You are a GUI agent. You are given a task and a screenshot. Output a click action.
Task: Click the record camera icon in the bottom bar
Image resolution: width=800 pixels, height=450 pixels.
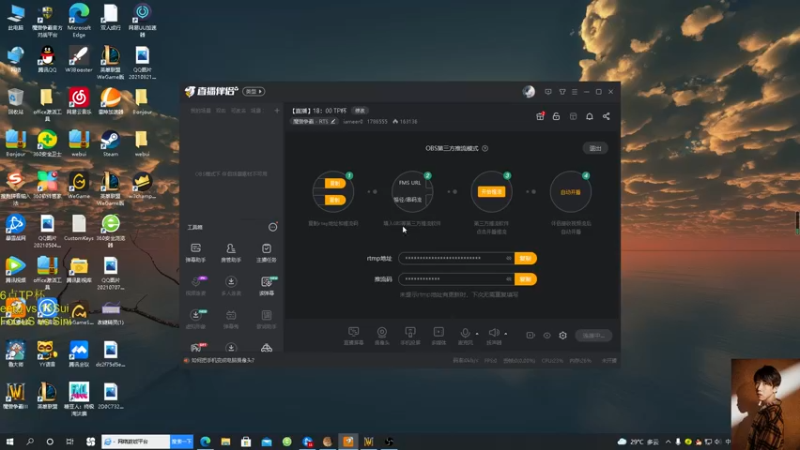pos(531,335)
